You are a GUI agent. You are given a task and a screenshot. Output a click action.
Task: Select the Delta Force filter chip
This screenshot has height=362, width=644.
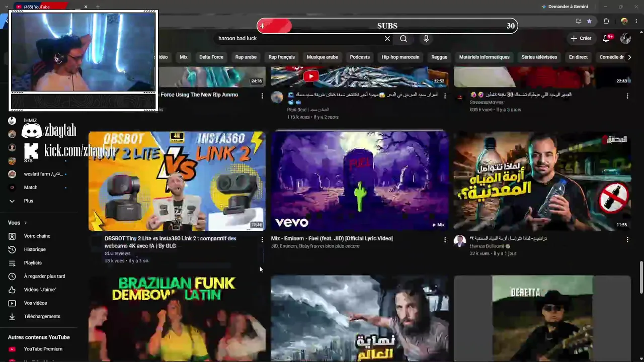[x=211, y=57]
